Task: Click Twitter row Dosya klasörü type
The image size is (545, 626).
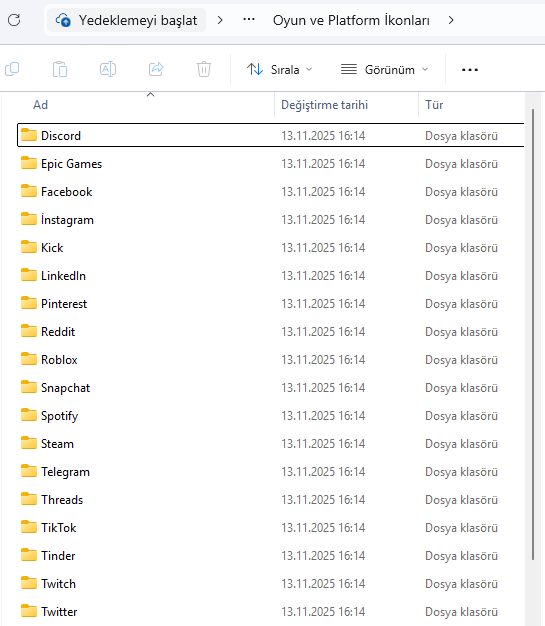Action: pos(461,611)
